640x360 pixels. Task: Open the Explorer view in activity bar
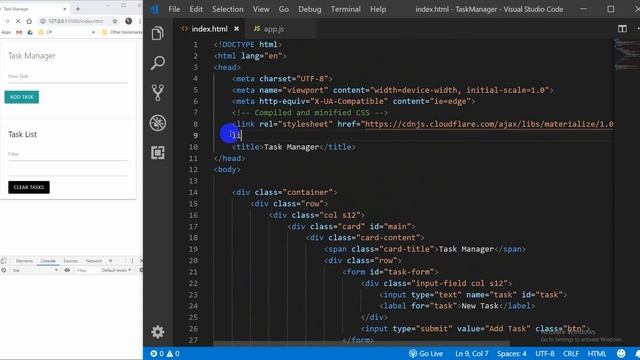(158, 33)
